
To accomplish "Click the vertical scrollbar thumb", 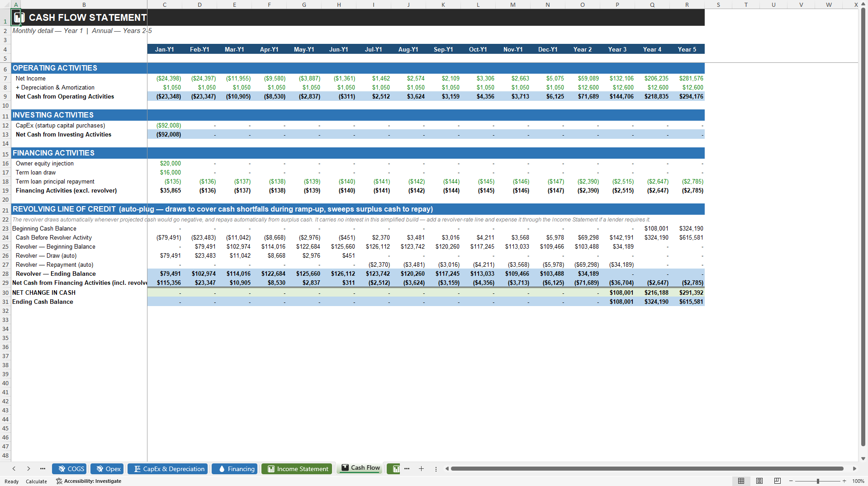I will [x=863, y=227].
